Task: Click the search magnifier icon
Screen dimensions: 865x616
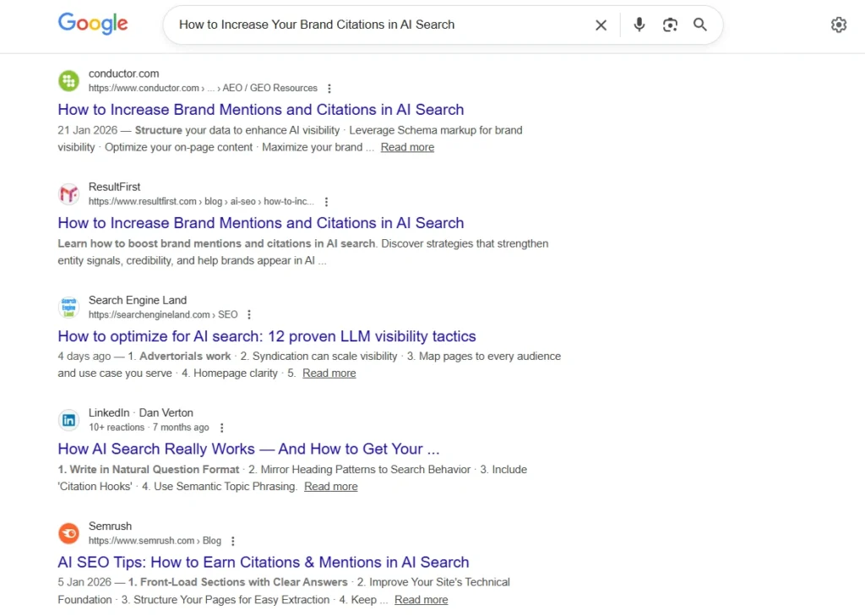Action: pos(699,25)
